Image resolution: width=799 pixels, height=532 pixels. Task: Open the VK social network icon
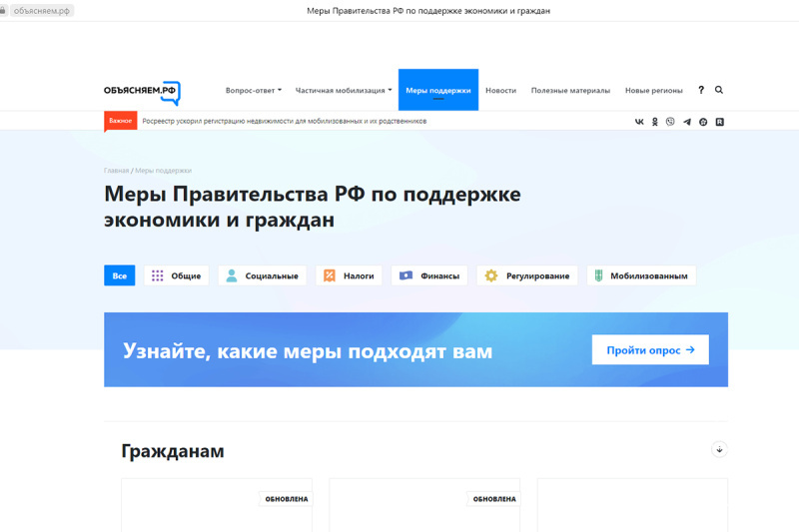[639, 122]
